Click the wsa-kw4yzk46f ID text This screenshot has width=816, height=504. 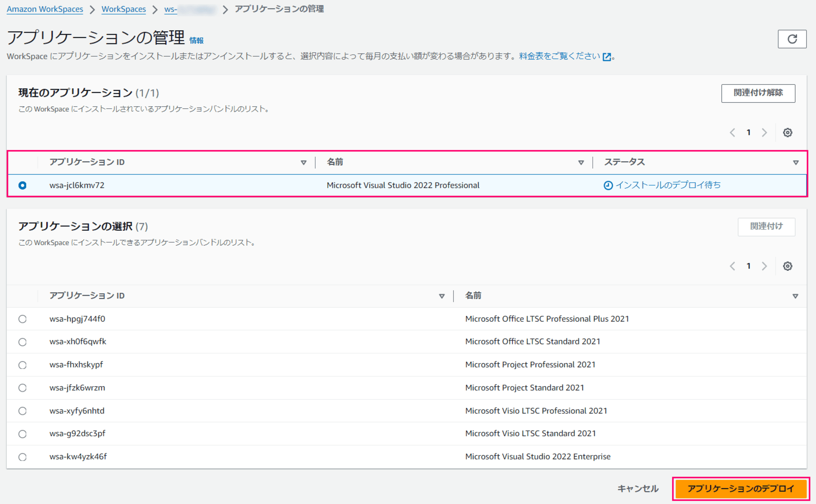[78, 457]
